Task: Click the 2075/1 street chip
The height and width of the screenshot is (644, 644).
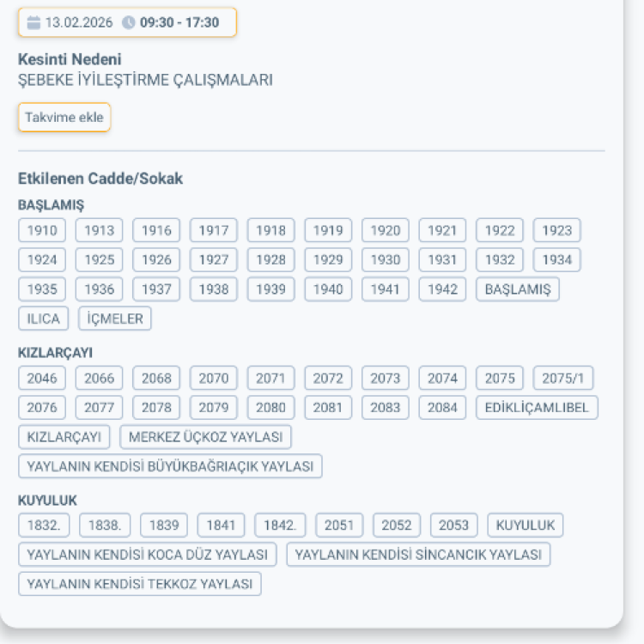Action: pos(562,379)
